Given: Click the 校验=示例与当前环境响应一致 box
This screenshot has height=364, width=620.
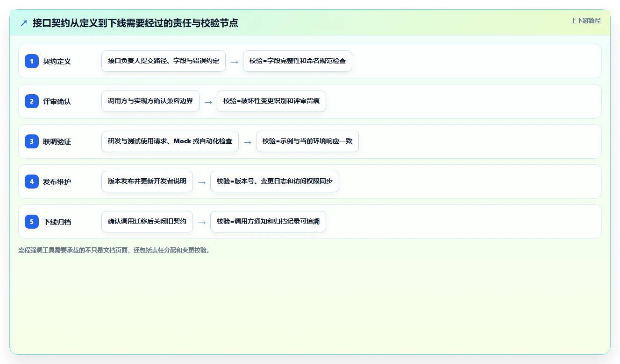Looking at the screenshot, I should (x=307, y=141).
